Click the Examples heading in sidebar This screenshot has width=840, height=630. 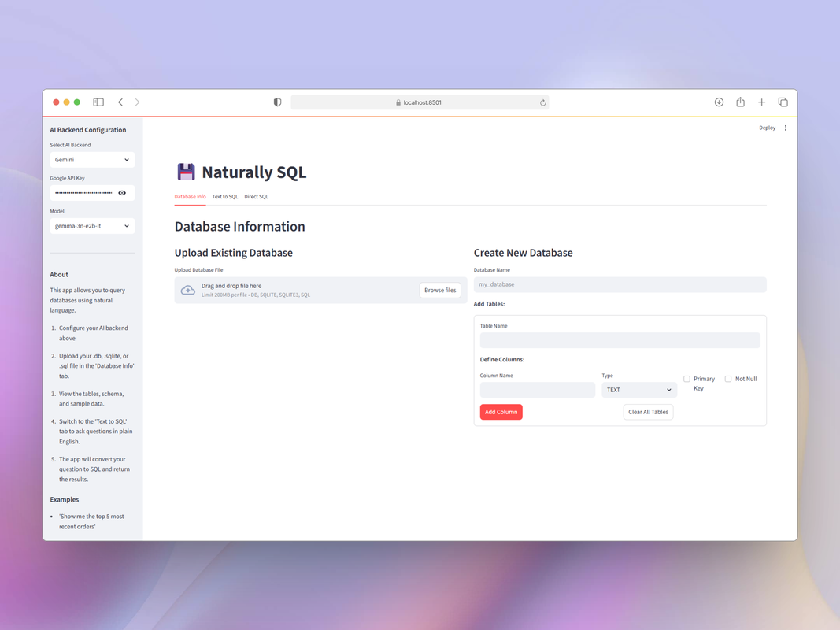[65, 499]
